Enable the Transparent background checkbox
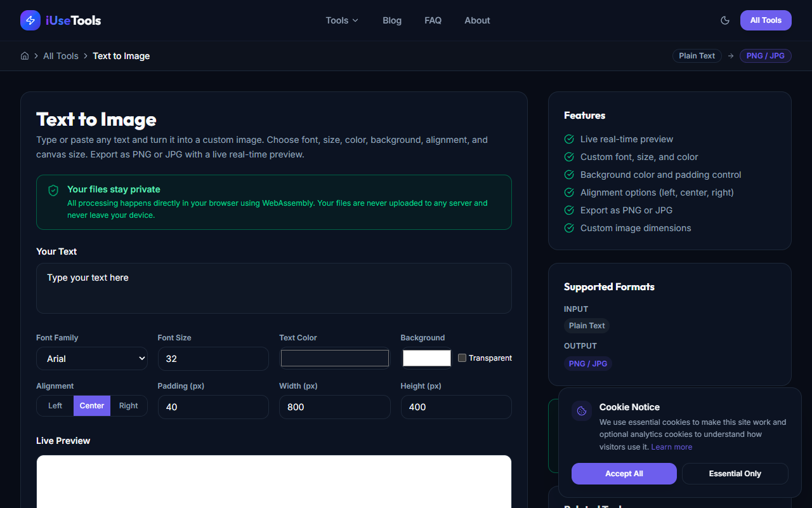 (x=462, y=358)
